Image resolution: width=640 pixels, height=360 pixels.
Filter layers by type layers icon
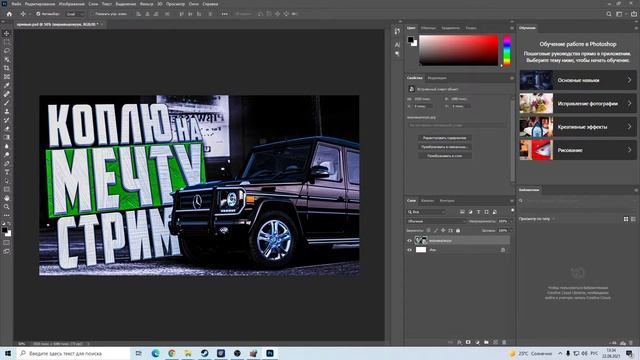(x=478, y=212)
